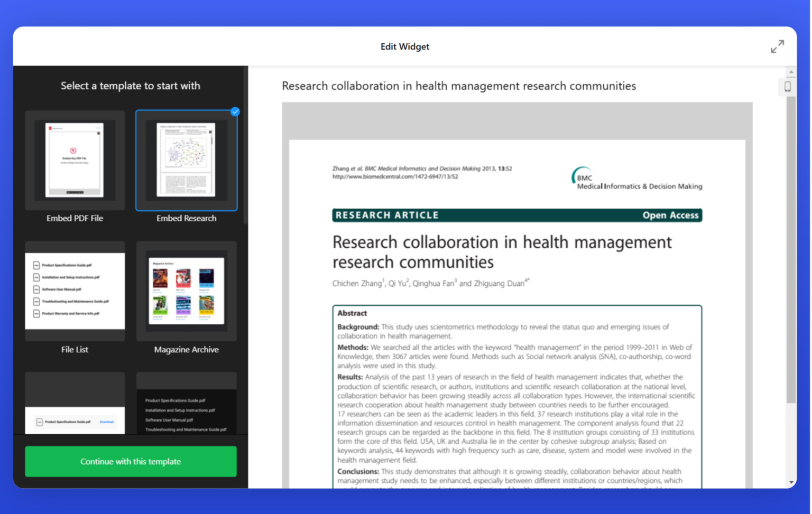This screenshot has width=812, height=514.
Task: Select the Embed Research template thumbnail
Action: [186, 160]
